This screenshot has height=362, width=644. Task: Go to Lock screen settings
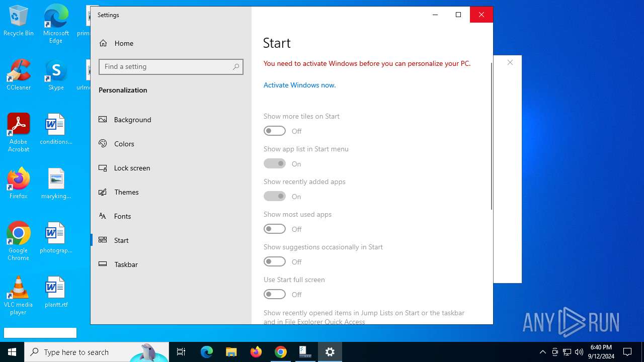pos(171,168)
